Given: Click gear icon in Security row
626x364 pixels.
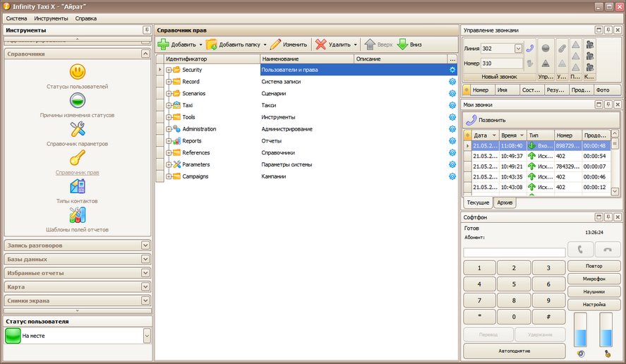Looking at the screenshot, I should [x=452, y=70].
